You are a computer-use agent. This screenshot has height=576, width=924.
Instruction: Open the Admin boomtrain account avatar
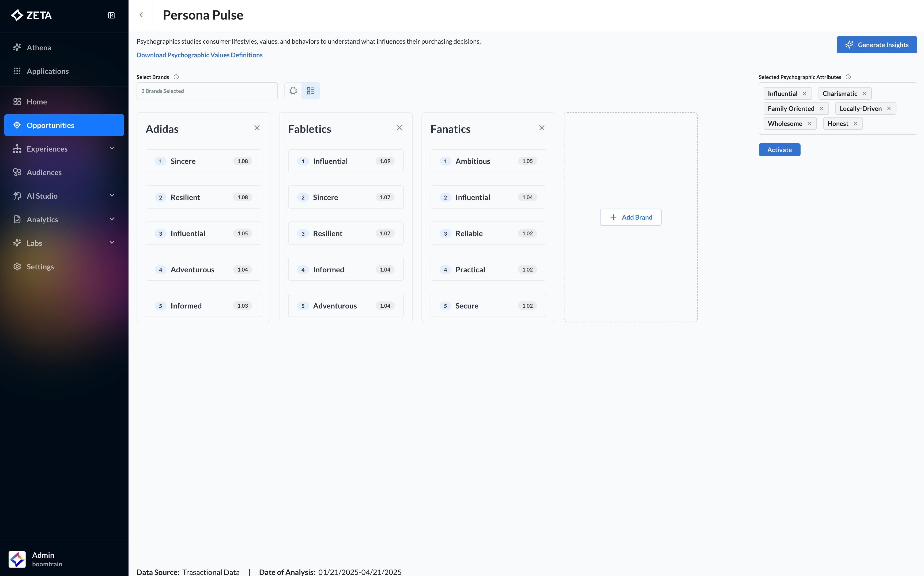pos(17,559)
